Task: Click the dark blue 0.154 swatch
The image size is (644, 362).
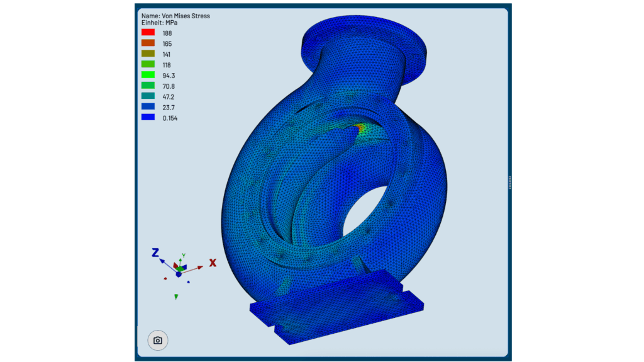Action: pyautogui.click(x=148, y=118)
